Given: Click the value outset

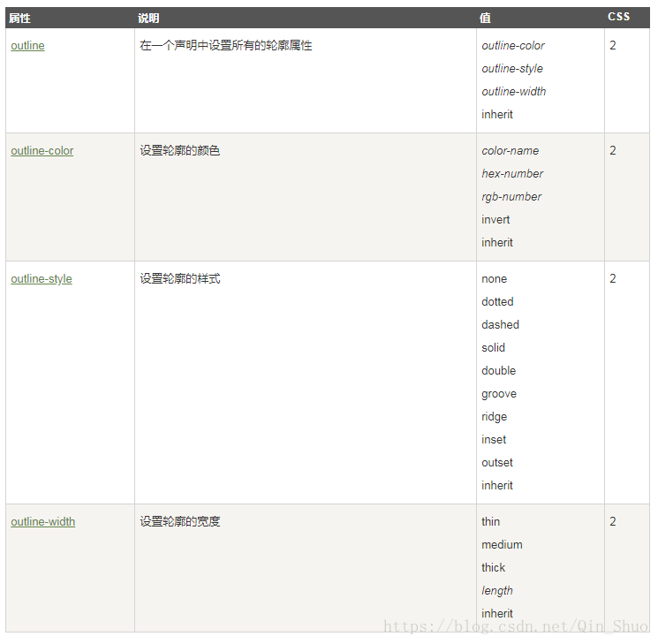Looking at the screenshot, I should 497,463.
